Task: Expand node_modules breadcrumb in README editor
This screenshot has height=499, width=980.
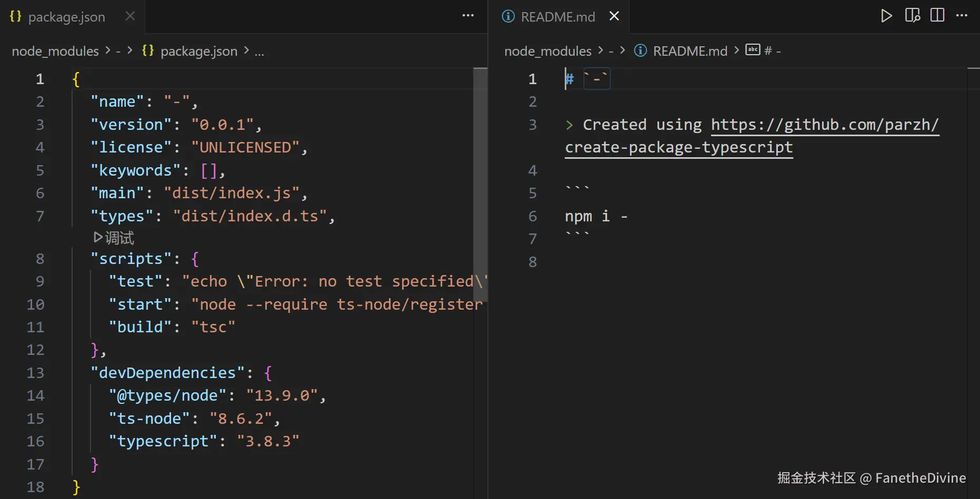Action: 547,51
